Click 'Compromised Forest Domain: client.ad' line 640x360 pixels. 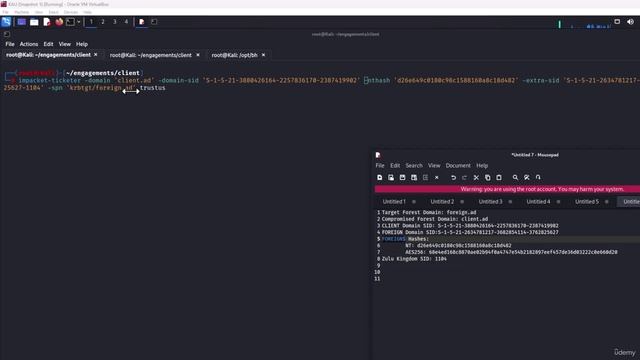click(x=435, y=219)
